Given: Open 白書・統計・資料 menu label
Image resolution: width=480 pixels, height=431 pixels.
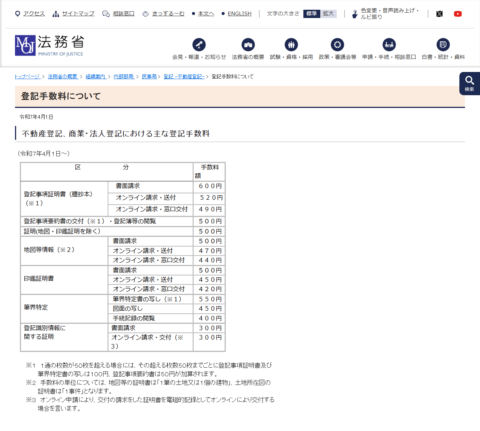Looking at the screenshot, I should pyautogui.click(x=443, y=57).
